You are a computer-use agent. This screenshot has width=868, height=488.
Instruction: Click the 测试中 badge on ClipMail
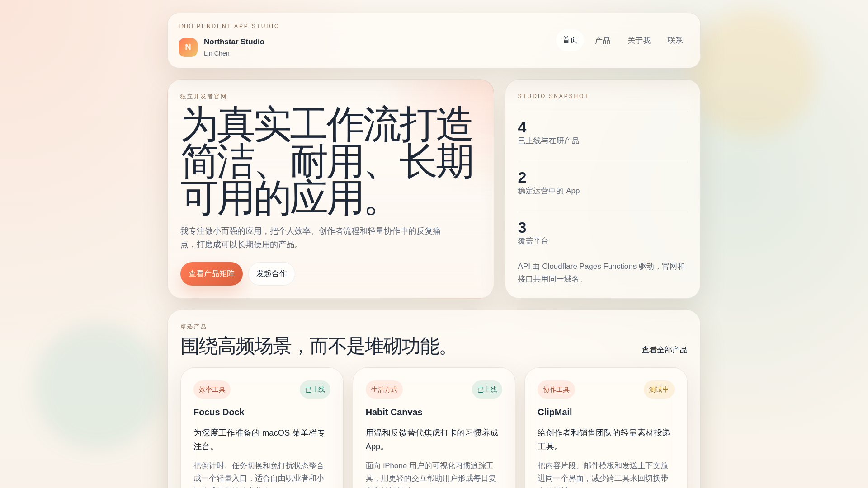659,389
